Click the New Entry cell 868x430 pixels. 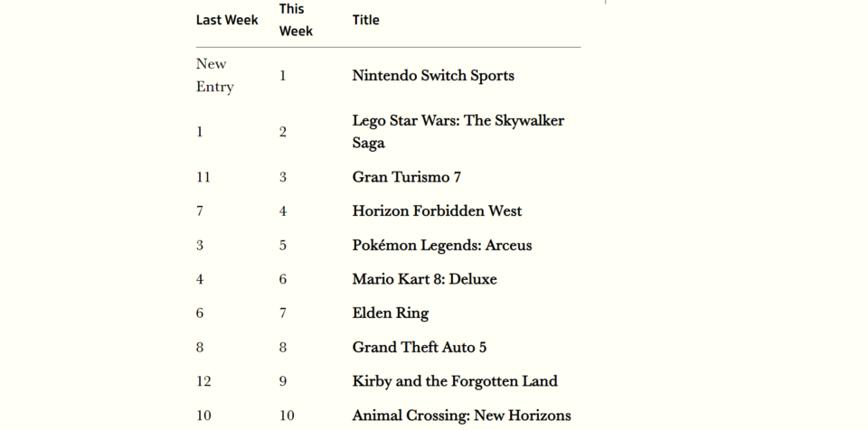point(215,76)
